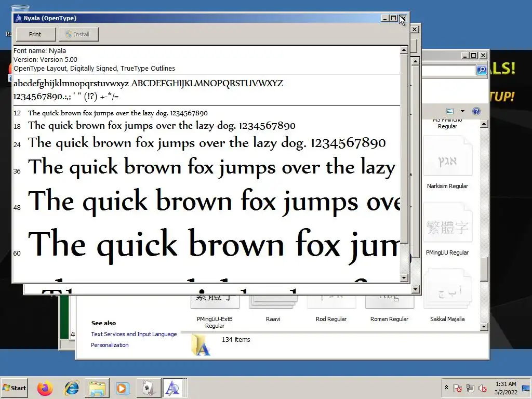Click scroll-down arrow of the rear font viewer
This screenshot has height=399, width=532.
(x=415, y=289)
